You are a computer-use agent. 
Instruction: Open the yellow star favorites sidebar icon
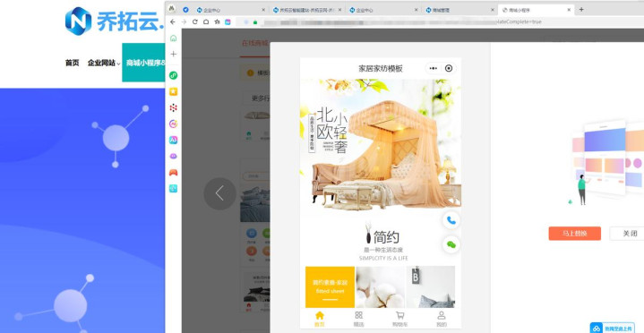tap(174, 91)
